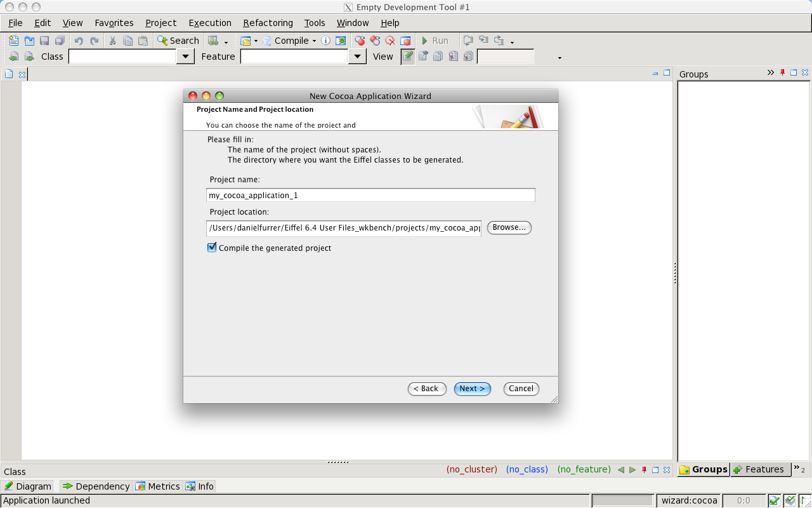Click the Next button in wizard

point(473,389)
